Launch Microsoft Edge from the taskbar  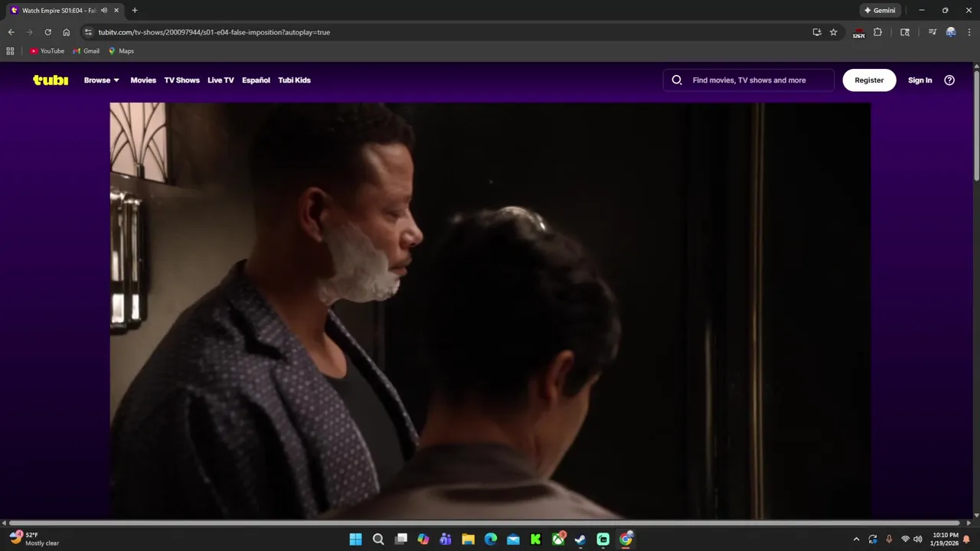point(491,540)
